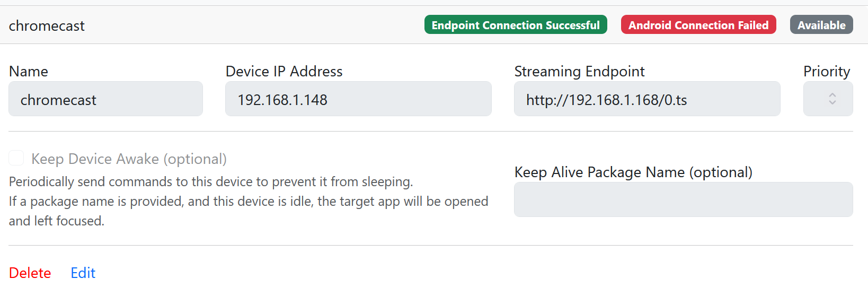Click the Priority field label

tap(826, 72)
